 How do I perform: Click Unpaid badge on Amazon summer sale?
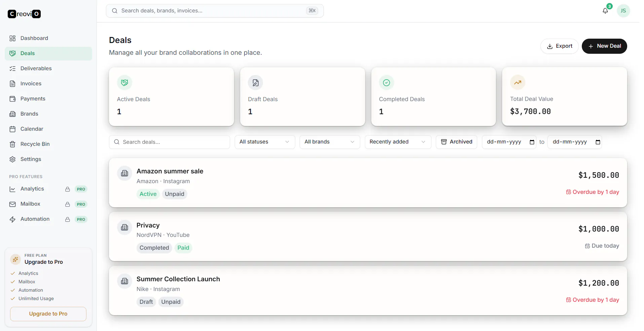(x=175, y=194)
